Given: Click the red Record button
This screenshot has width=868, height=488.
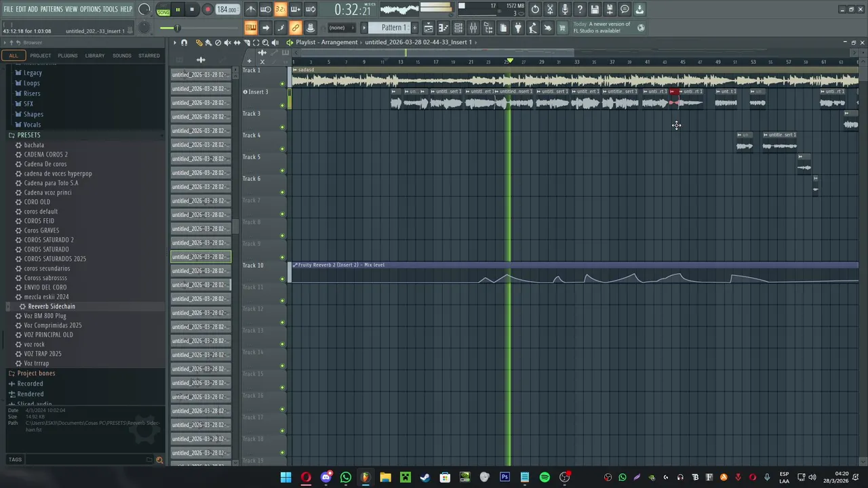Looking at the screenshot, I should coord(208,9).
